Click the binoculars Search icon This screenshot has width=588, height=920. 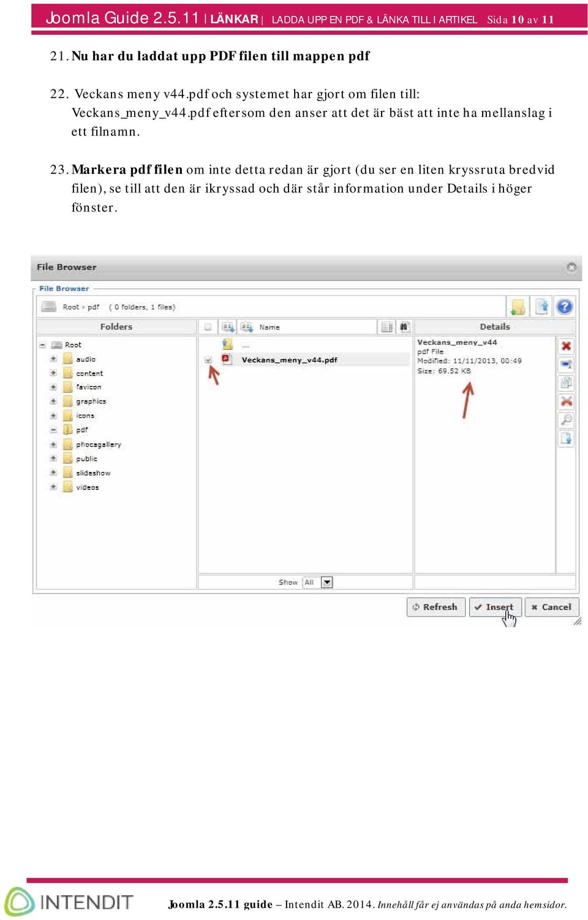pos(404,327)
